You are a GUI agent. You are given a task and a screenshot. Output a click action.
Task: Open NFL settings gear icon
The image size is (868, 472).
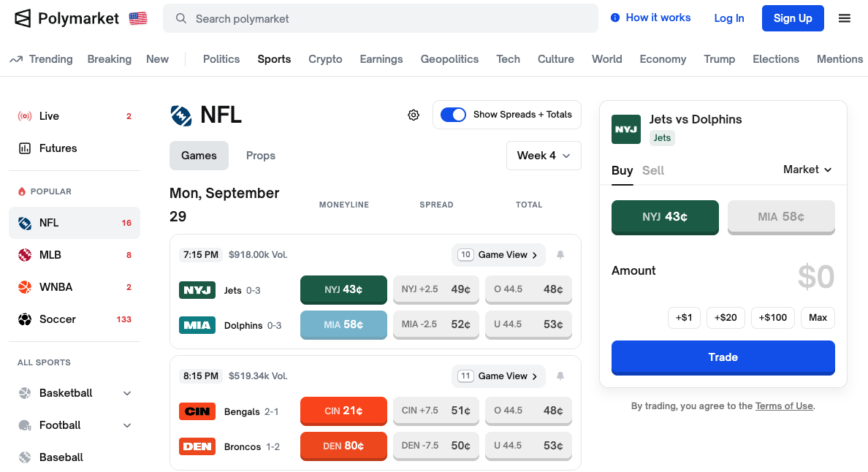coord(414,115)
